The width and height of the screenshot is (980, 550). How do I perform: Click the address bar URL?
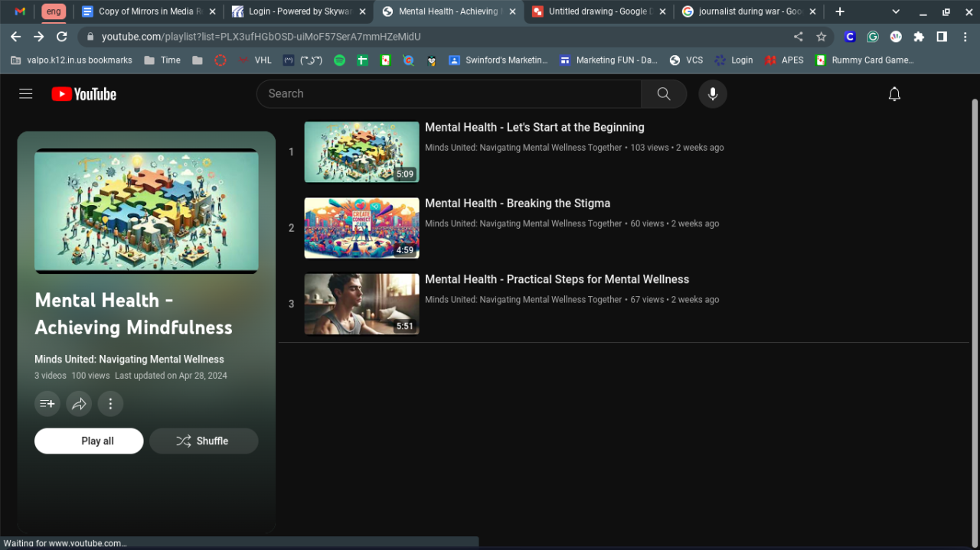tap(261, 37)
